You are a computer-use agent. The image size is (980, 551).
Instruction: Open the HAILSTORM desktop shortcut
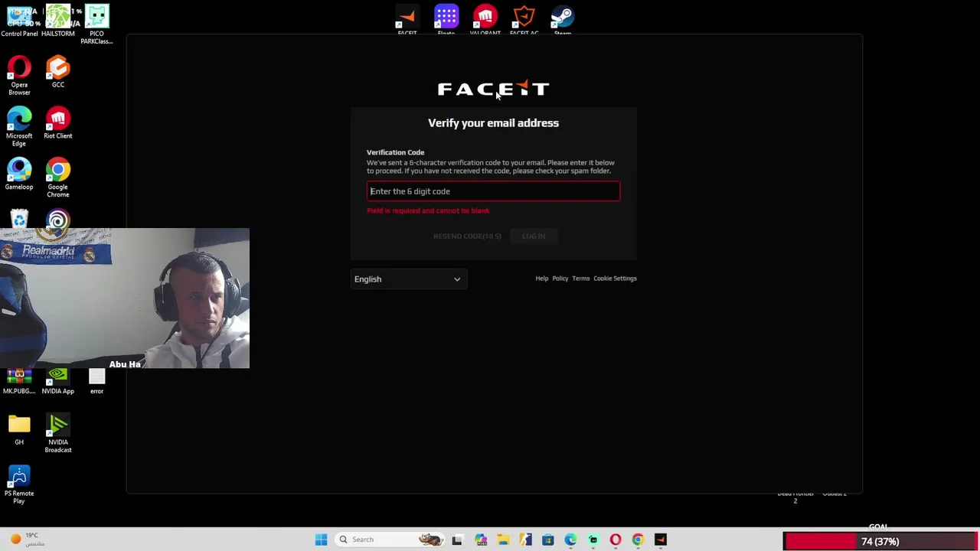click(58, 21)
